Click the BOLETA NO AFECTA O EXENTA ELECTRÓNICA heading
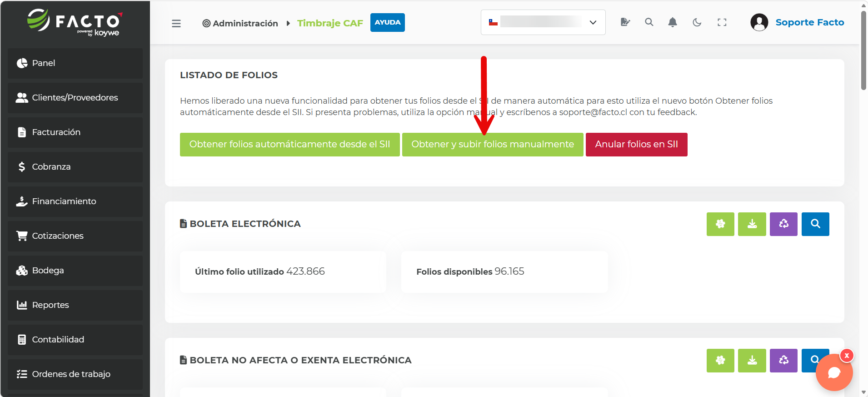868x397 pixels. click(296, 360)
